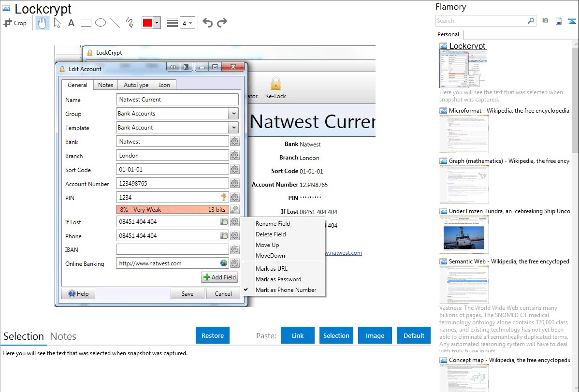
Task: Select the text annotation tool
Action: pos(71,23)
